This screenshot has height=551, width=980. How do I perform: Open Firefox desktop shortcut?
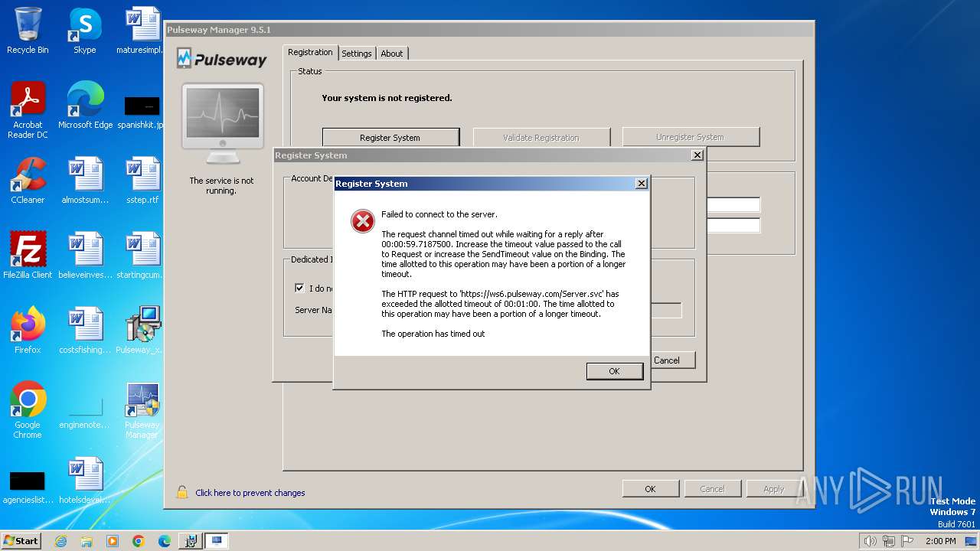pos(28,331)
